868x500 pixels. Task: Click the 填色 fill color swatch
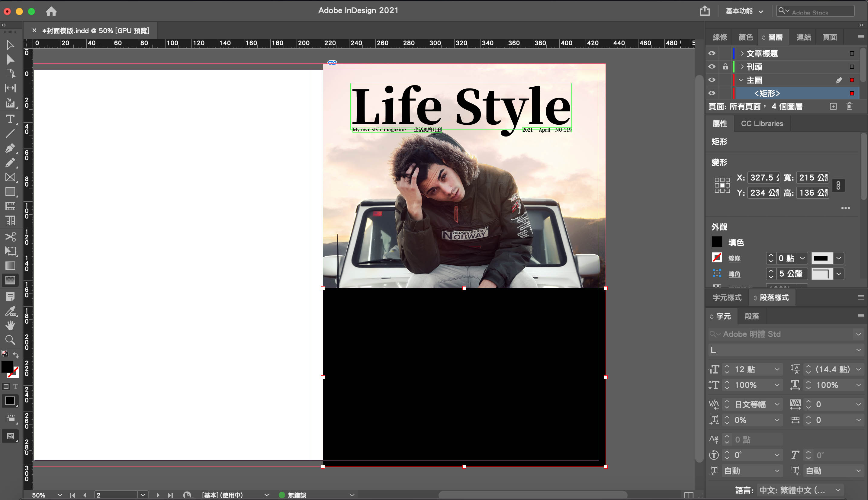[x=716, y=242]
